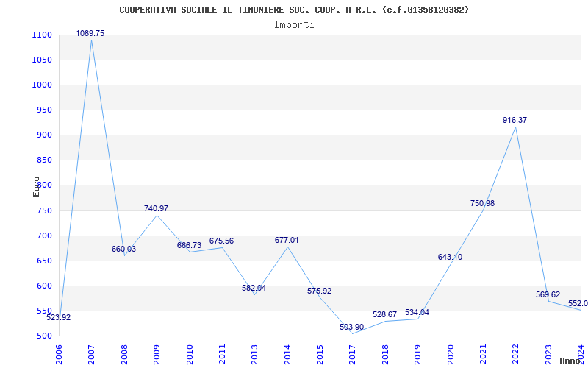
Task: Select the 2010 x-axis year label
Action: click(x=190, y=355)
